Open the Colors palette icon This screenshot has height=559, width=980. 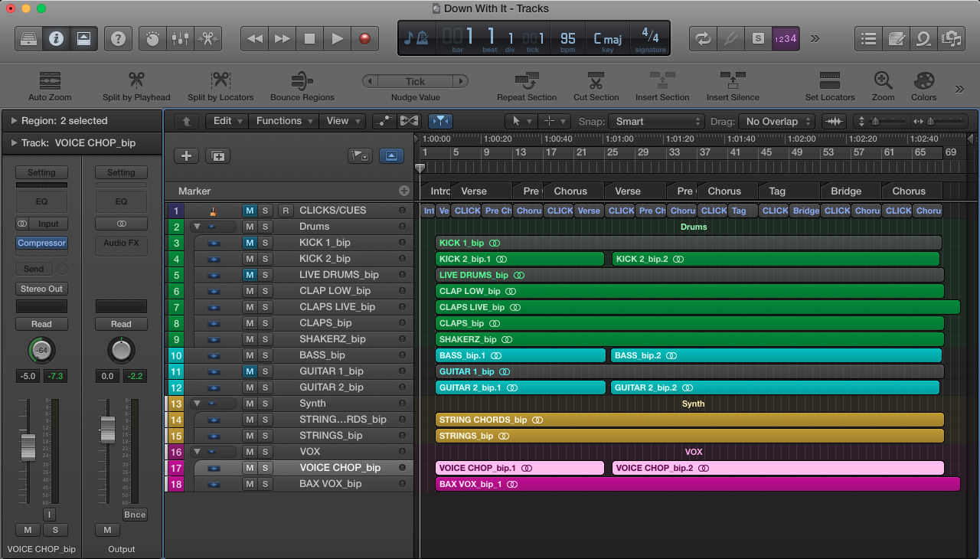coord(923,80)
